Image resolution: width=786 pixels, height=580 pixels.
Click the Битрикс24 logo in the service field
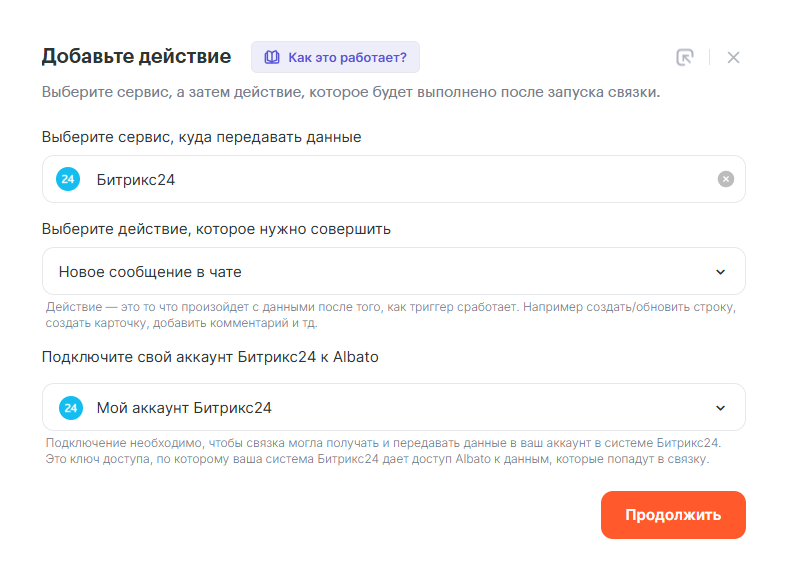pos(68,179)
